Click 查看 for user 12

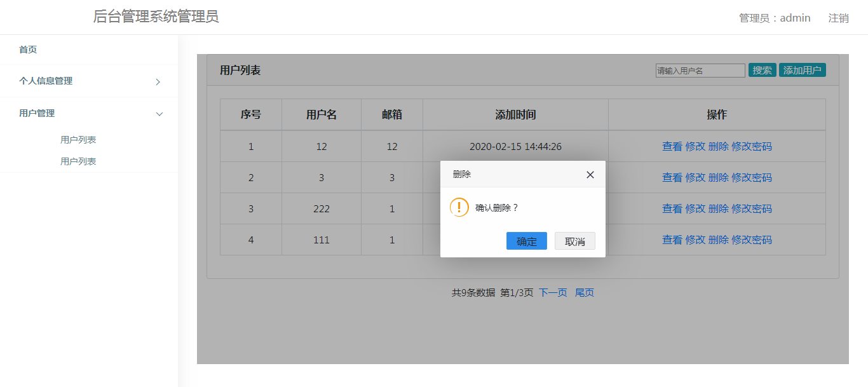(x=672, y=146)
